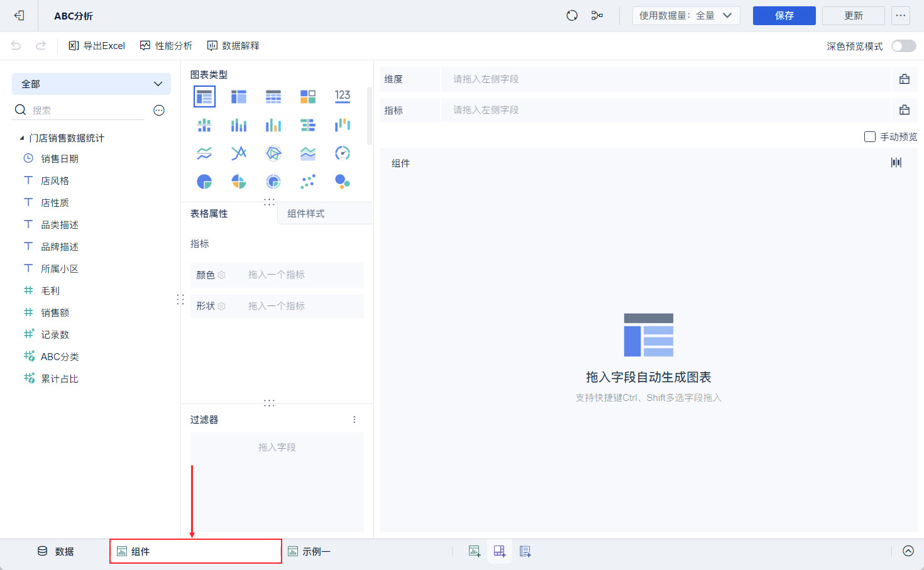Select the bubble chart type

click(343, 182)
